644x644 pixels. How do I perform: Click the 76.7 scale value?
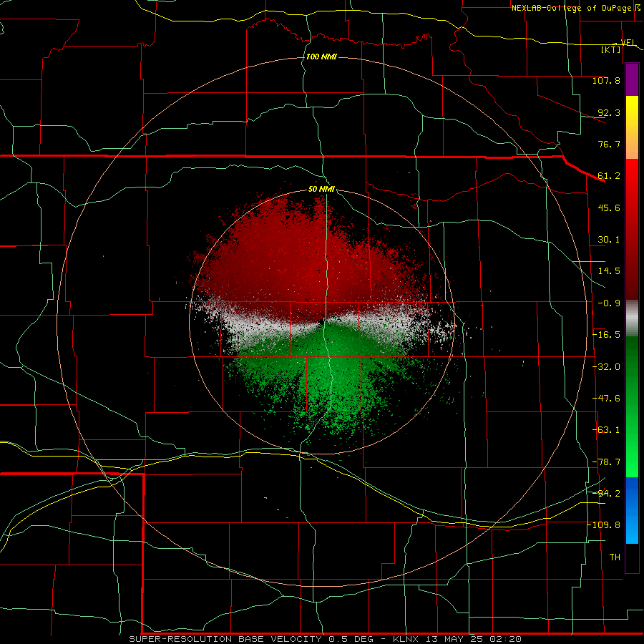609,144
